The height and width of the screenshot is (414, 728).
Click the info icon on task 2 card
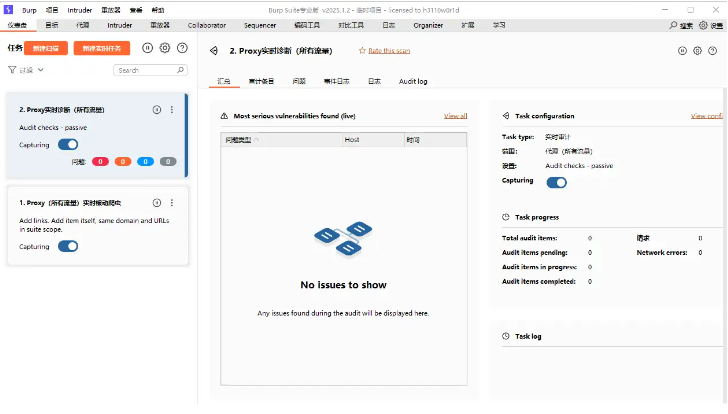(x=157, y=110)
